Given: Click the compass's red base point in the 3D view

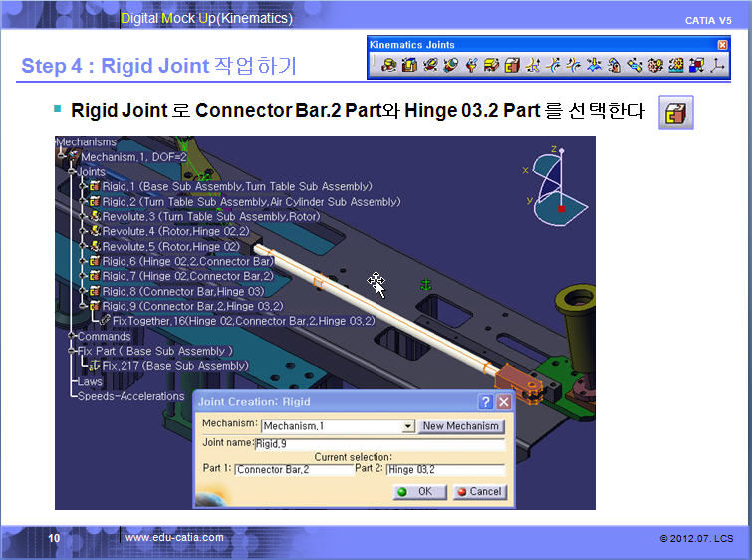Looking at the screenshot, I should click(561, 208).
